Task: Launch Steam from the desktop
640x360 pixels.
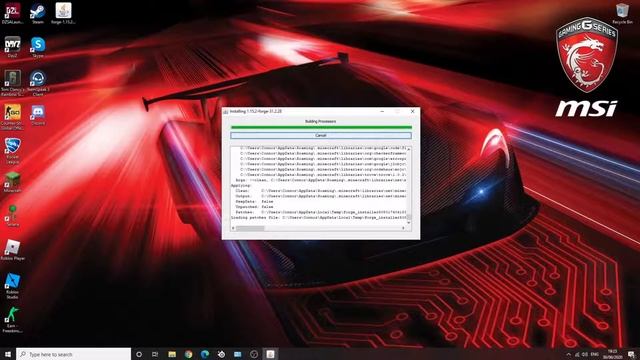Action: [x=38, y=13]
